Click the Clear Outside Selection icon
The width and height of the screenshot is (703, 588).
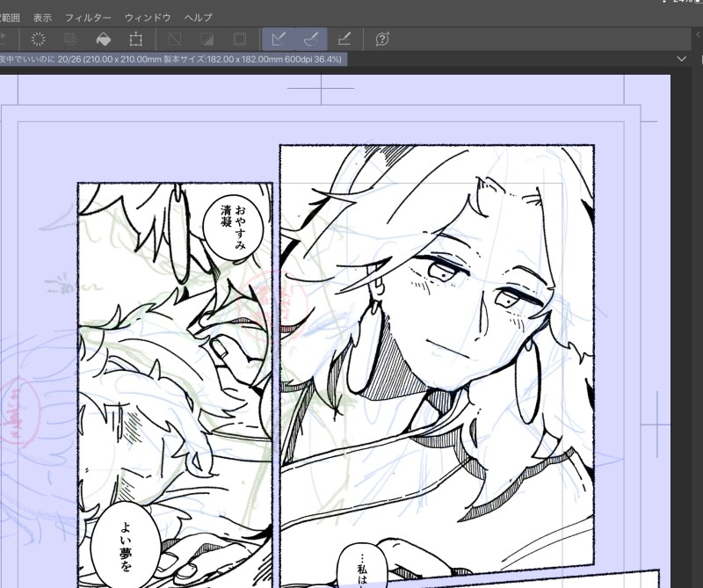click(x=71, y=40)
